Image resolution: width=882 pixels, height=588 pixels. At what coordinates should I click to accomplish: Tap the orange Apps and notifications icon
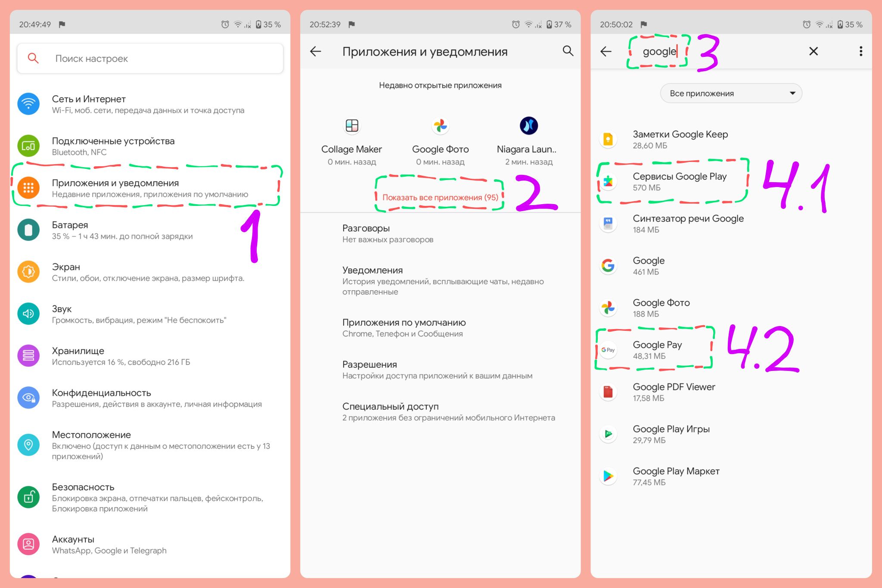28,188
